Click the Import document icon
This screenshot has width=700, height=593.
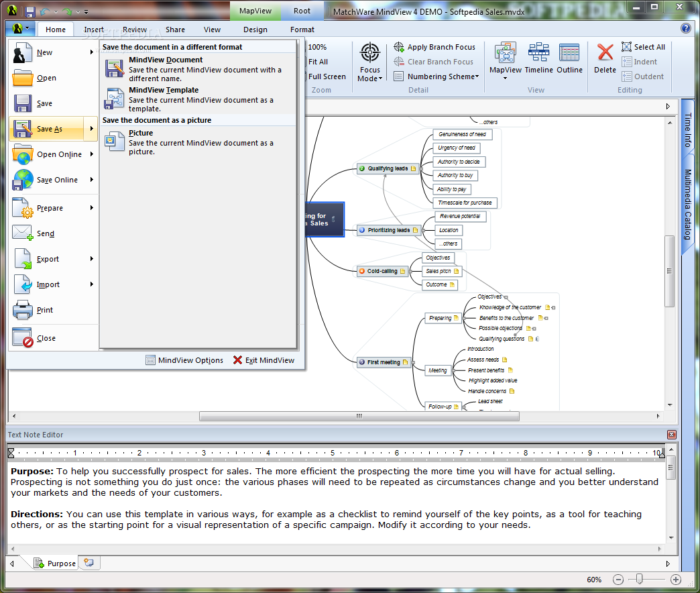click(x=22, y=284)
